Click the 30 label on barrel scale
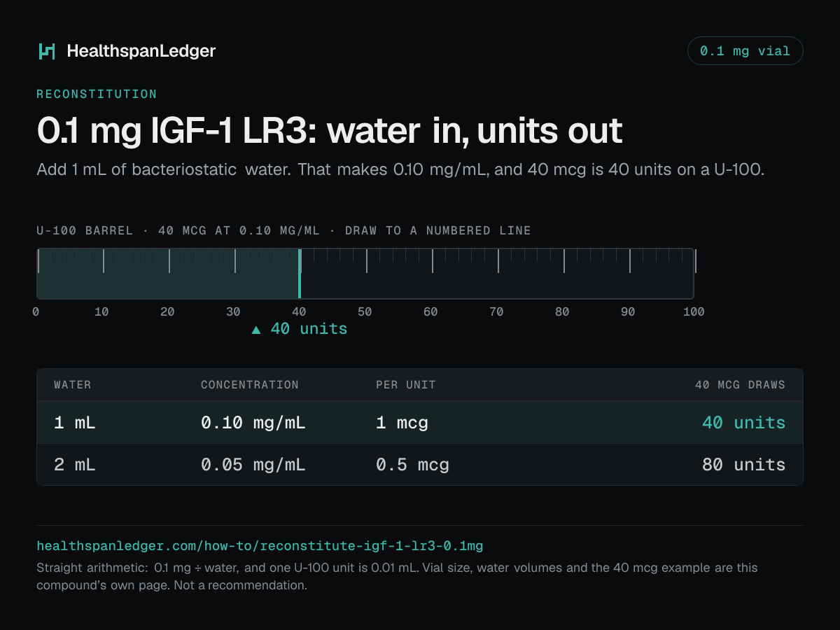The width and height of the screenshot is (840, 630). click(x=233, y=312)
